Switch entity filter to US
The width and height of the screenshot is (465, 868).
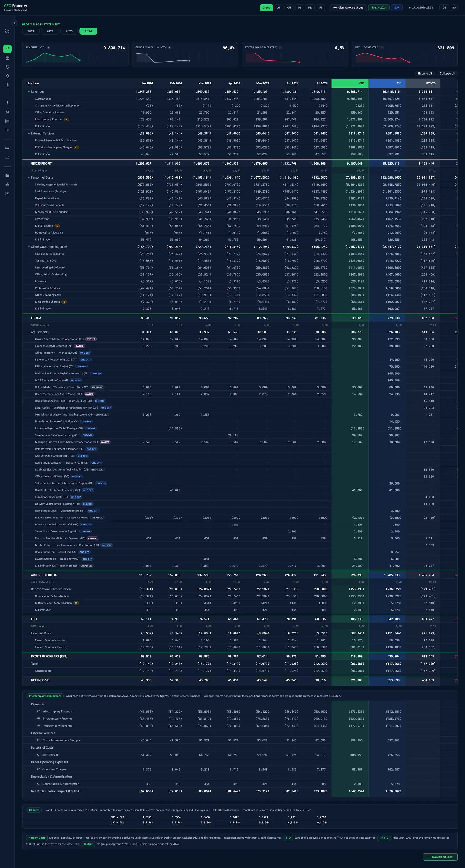coord(321,7)
